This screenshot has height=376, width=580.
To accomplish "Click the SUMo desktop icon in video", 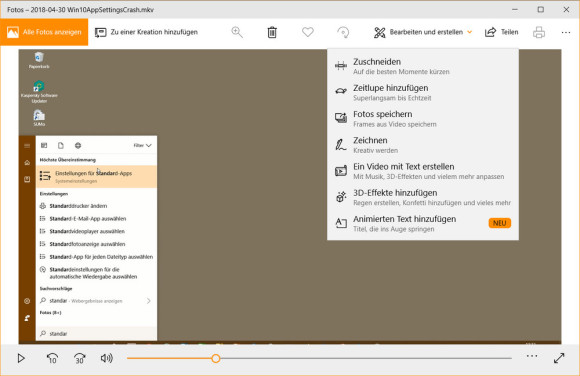I will click(39, 118).
